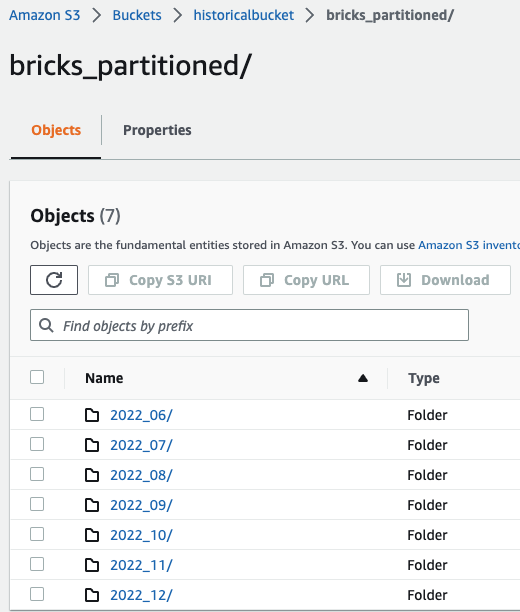Screen dimensions: 520x612
Task: Check the box for 2022_12/ row
Action: (37, 594)
